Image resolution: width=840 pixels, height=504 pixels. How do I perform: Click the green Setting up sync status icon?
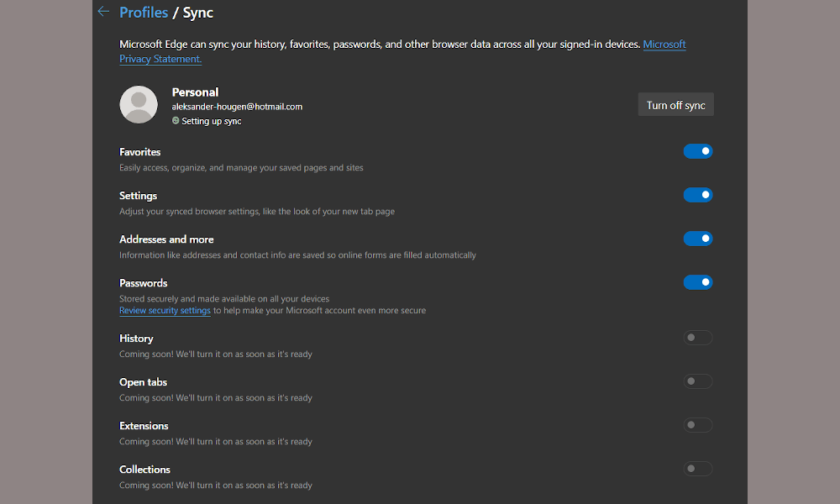click(x=176, y=121)
